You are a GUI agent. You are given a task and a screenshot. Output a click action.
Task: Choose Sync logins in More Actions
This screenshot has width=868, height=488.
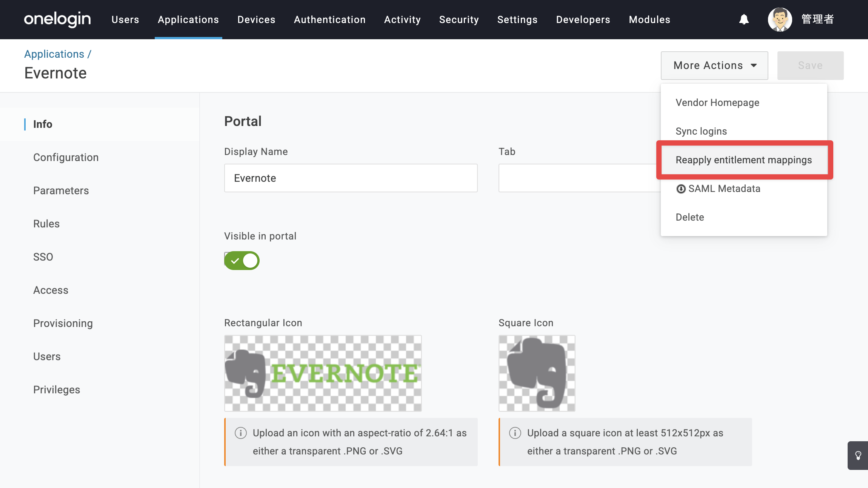coord(744,131)
